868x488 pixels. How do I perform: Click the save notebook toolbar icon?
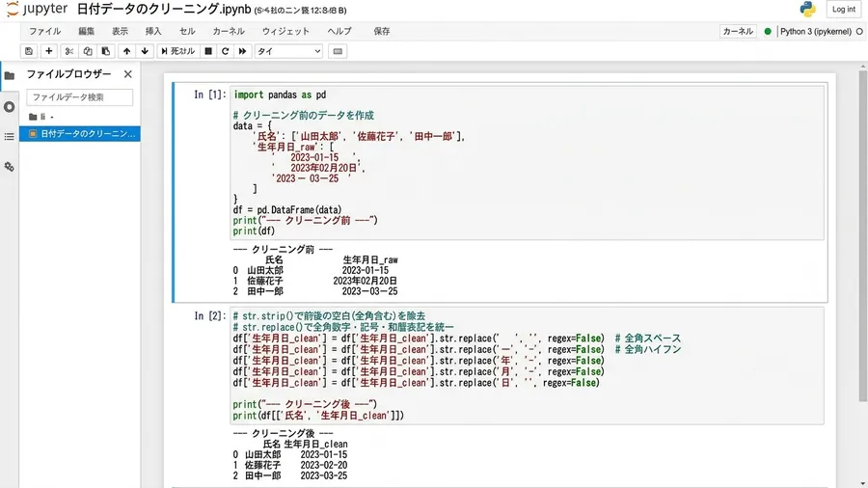(x=29, y=51)
